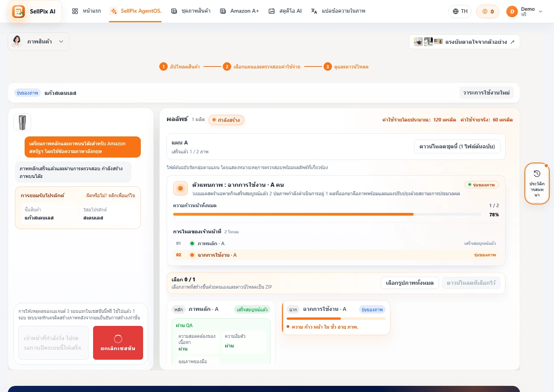Click the icon beside ชุดภาพสินค้า
This screenshot has height=392, width=554.
click(x=174, y=11)
